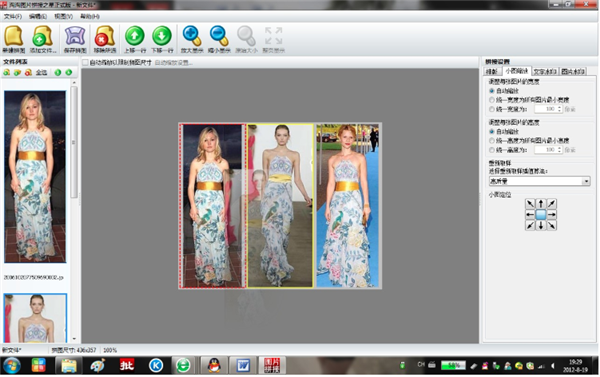Screen dimensions: 600x377
Task: Add files using the green plus document icon
Action: click(42, 39)
